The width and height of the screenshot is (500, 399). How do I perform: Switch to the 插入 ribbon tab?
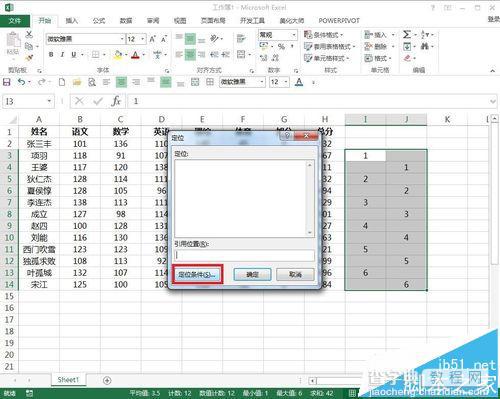(72, 21)
